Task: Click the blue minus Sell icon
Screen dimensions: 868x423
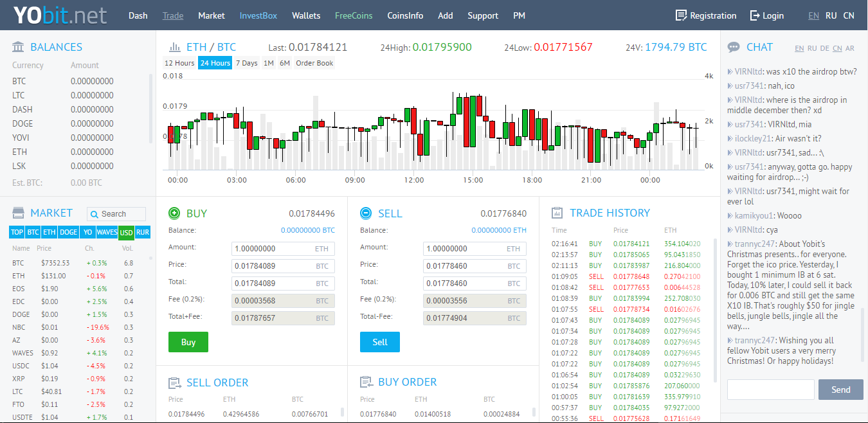Action: click(x=365, y=213)
